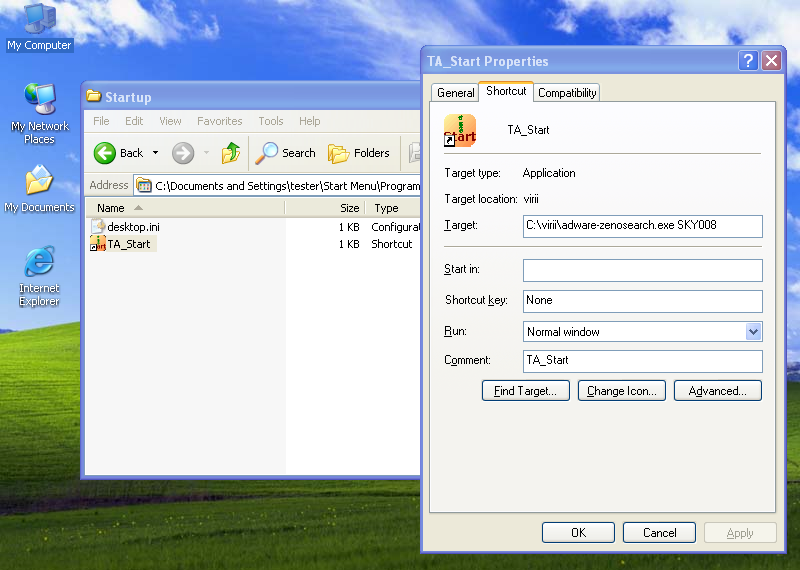The image size is (800, 570).
Task: Click the Shortcut key field
Action: pyautogui.click(x=642, y=301)
